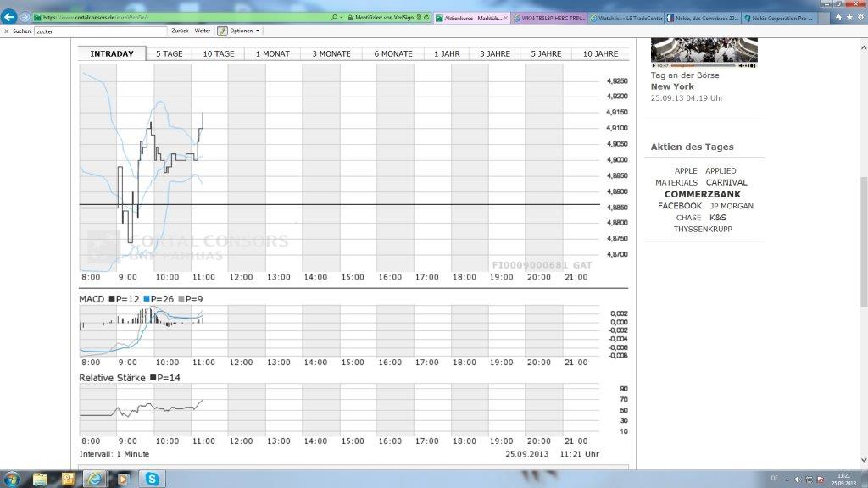Refresh the page using the reload icon
Screen dimensions: 868x488
coord(426,17)
